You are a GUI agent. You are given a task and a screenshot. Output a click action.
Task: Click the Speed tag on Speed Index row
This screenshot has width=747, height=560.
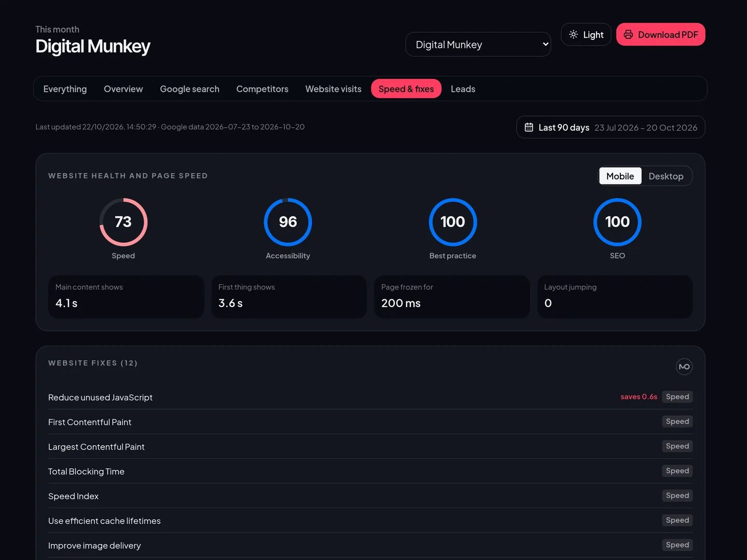pyautogui.click(x=677, y=496)
